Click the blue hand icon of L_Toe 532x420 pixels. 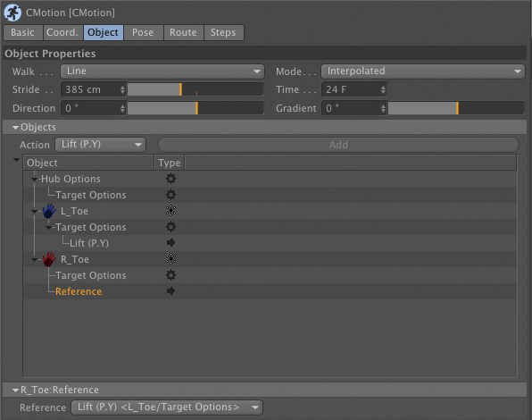(49, 211)
